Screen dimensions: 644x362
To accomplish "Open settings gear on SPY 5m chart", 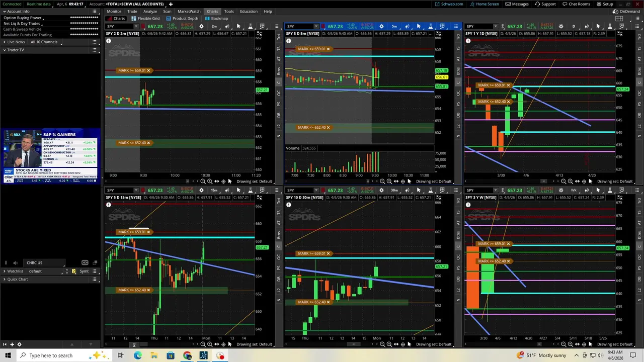I will point(381,26).
